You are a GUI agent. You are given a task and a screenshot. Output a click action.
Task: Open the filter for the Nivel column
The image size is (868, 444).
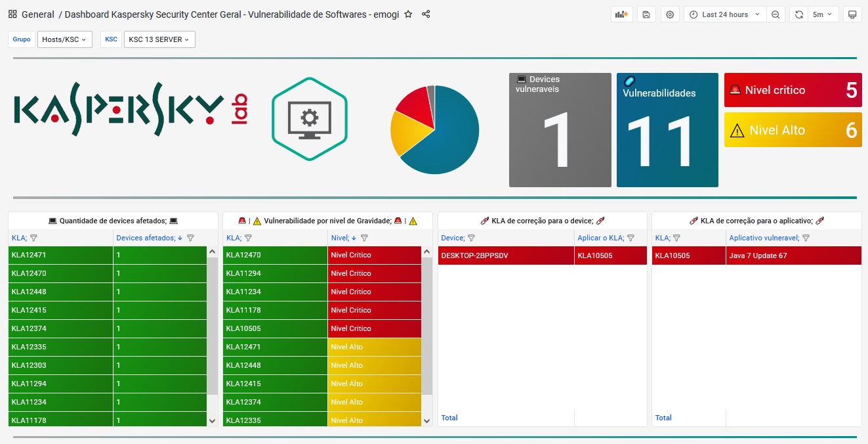[x=364, y=238]
